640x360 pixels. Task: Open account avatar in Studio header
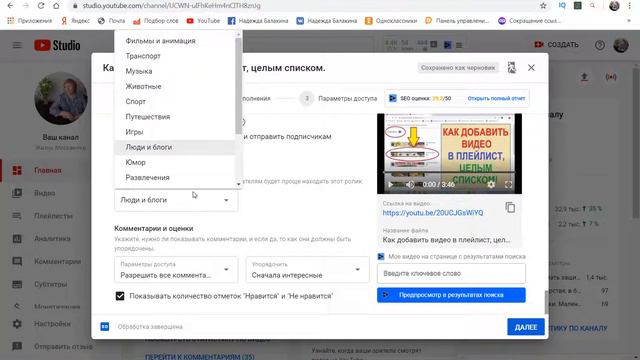pos(621,45)
